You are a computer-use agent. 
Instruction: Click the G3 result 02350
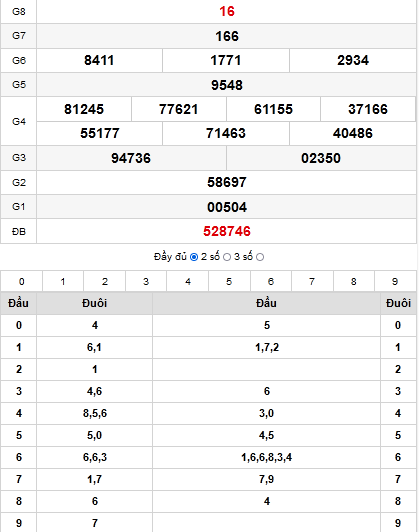[321, 158]
